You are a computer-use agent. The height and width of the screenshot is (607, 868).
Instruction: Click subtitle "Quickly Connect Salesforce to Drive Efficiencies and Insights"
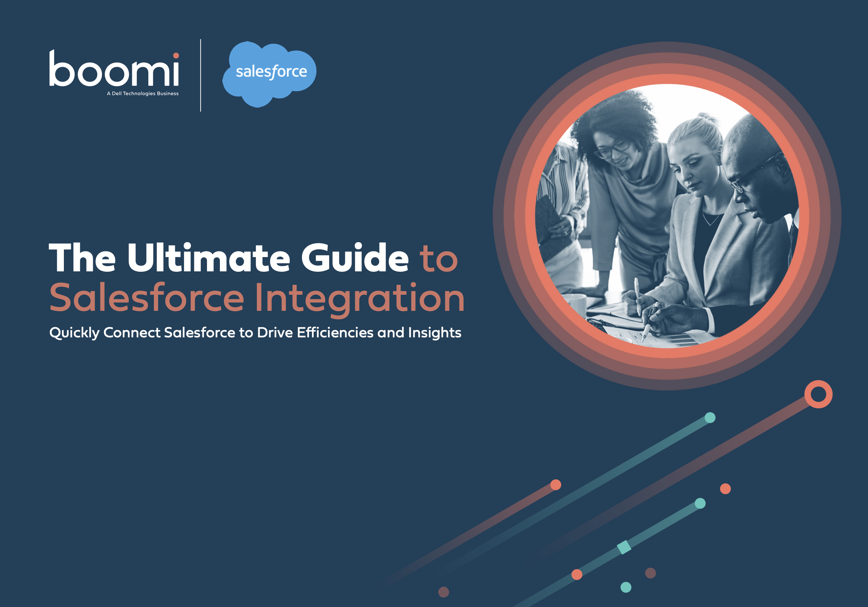[255, 333]
